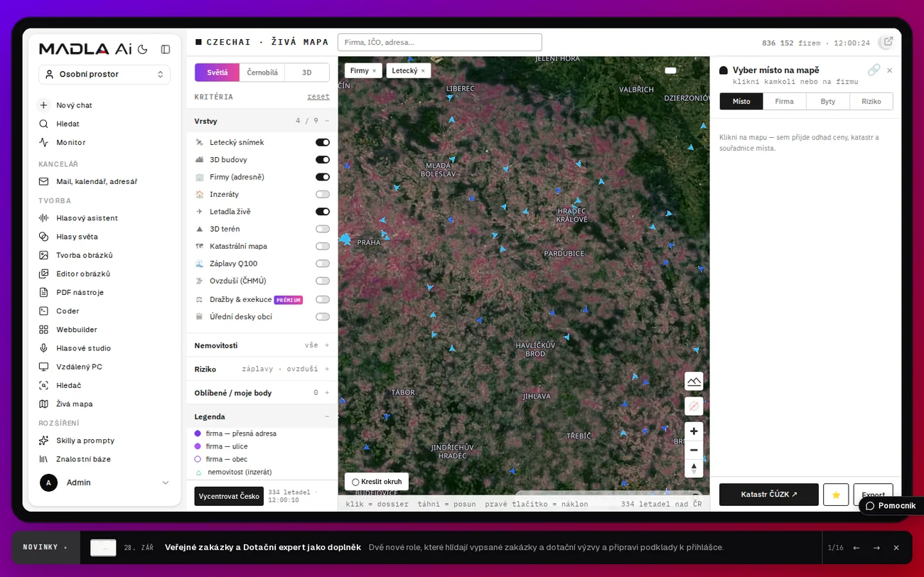
Task: Disable the Letecký snímek layer
Action: pos(323,142)
